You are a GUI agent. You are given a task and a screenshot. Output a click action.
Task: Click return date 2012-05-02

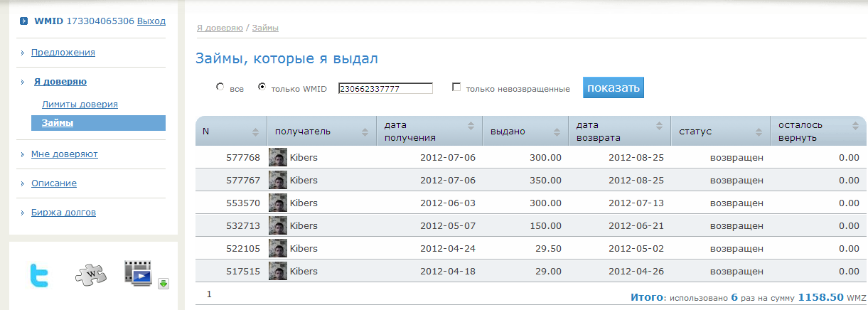(x=636, y=249)
